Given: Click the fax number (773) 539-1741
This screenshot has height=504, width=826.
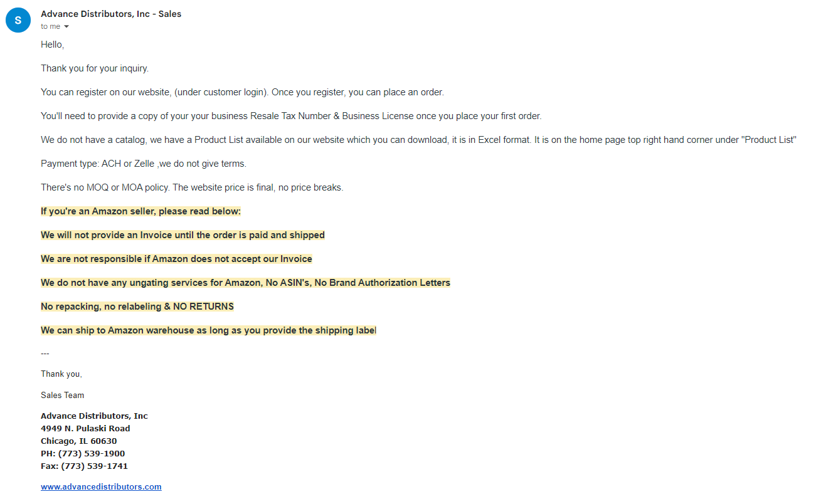Looking at the screenshot, I should 94,466.
